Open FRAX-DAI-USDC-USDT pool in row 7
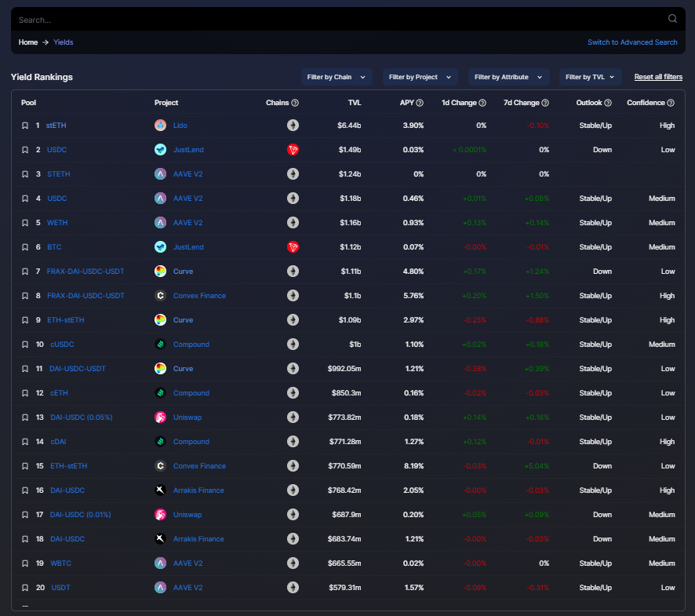Image resolution: width=695 pixels, height=616 pixels. pos(86,272)
